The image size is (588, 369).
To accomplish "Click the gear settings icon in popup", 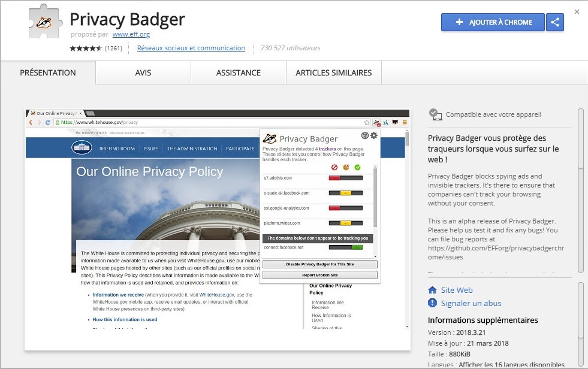I will [374, 135].
